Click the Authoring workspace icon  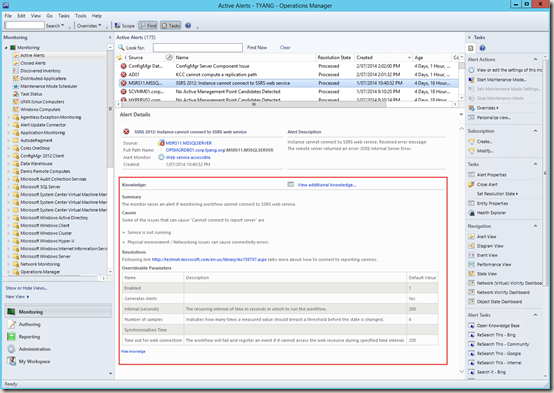[x=12, y=324]
